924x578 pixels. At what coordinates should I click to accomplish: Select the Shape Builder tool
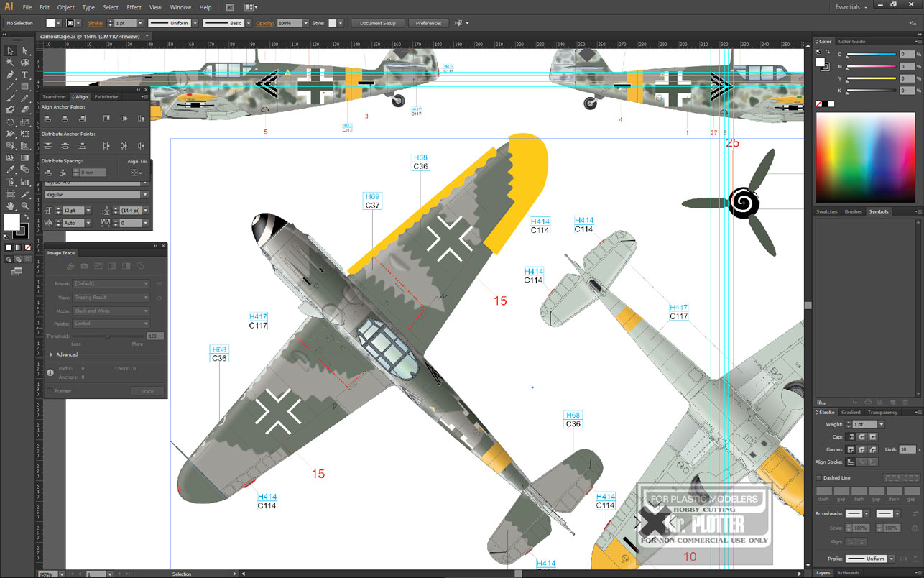click(x=11, y=146)
